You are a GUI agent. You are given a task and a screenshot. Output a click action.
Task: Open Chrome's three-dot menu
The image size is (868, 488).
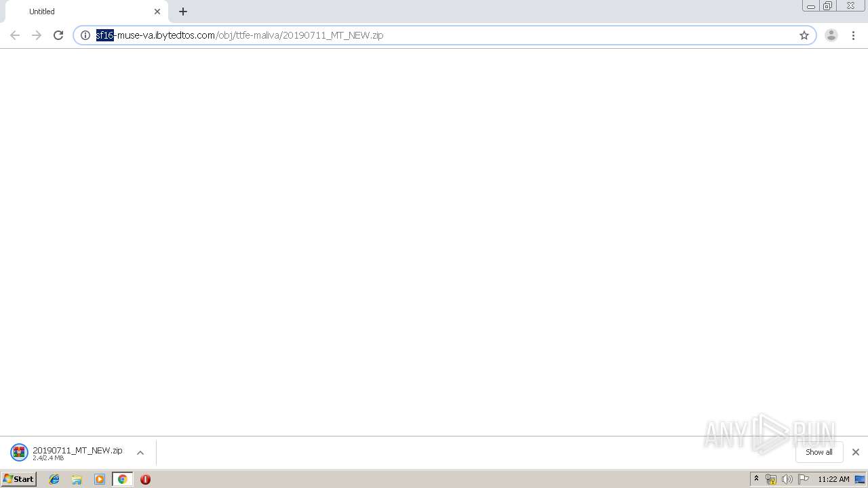pyautogui.click(x=854, y=35)
